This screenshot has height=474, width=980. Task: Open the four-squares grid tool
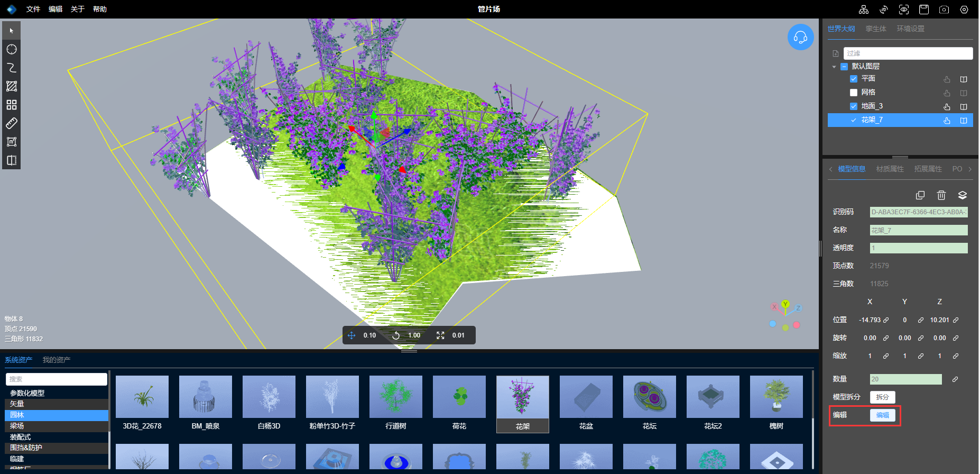[12, 105]
